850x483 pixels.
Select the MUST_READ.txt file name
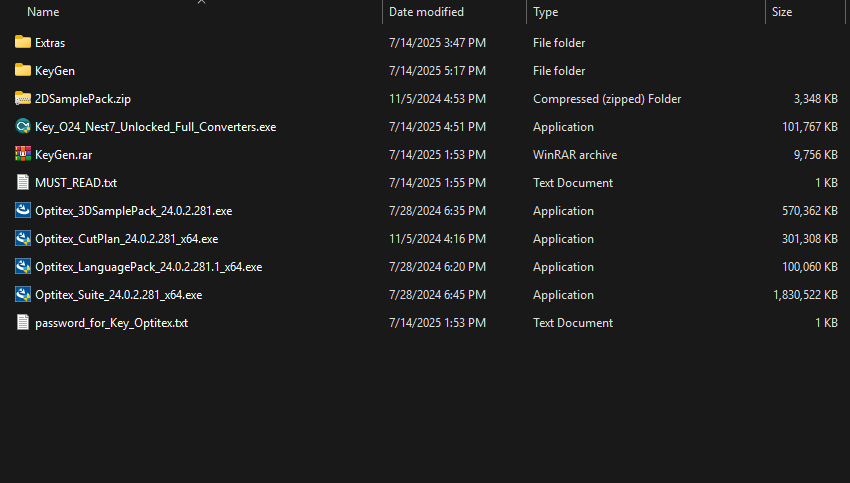pos(76,183)
